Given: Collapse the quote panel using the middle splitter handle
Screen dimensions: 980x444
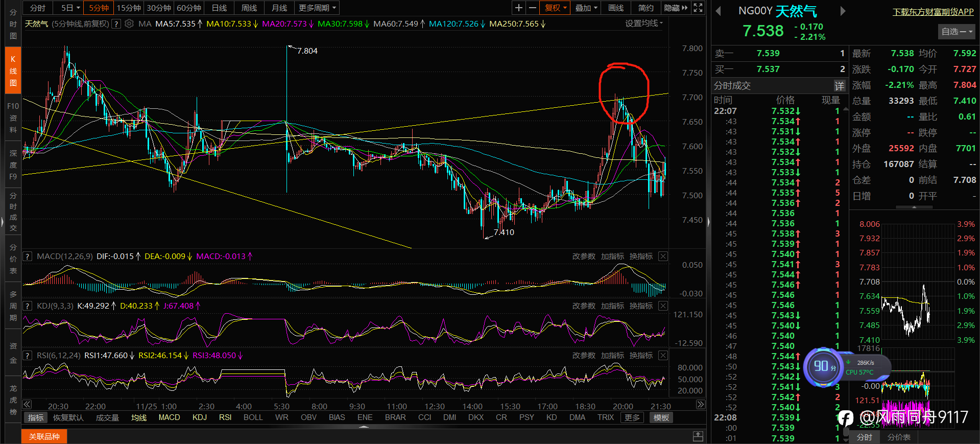Looking at the screenshot, I should click(708, 222).
